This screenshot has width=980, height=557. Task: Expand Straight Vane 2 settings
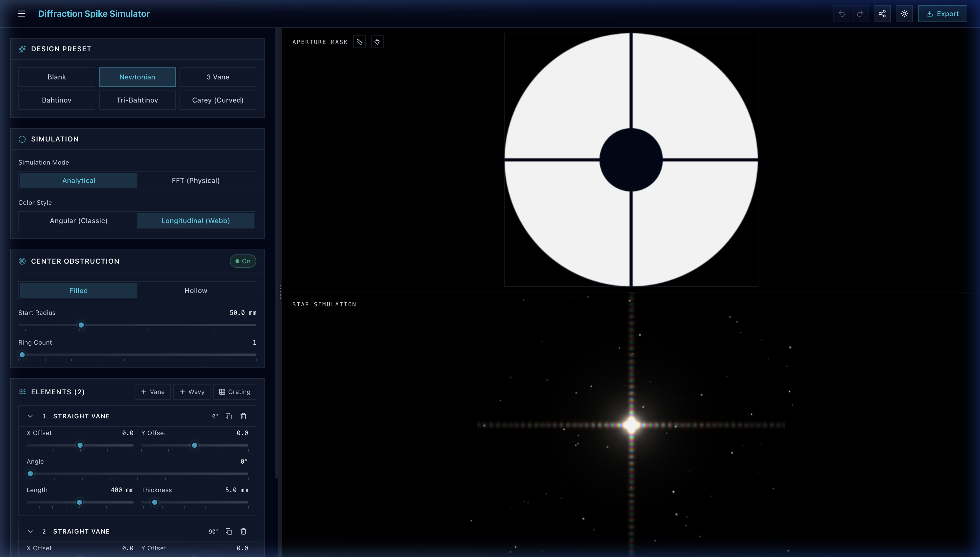[30, 531]
